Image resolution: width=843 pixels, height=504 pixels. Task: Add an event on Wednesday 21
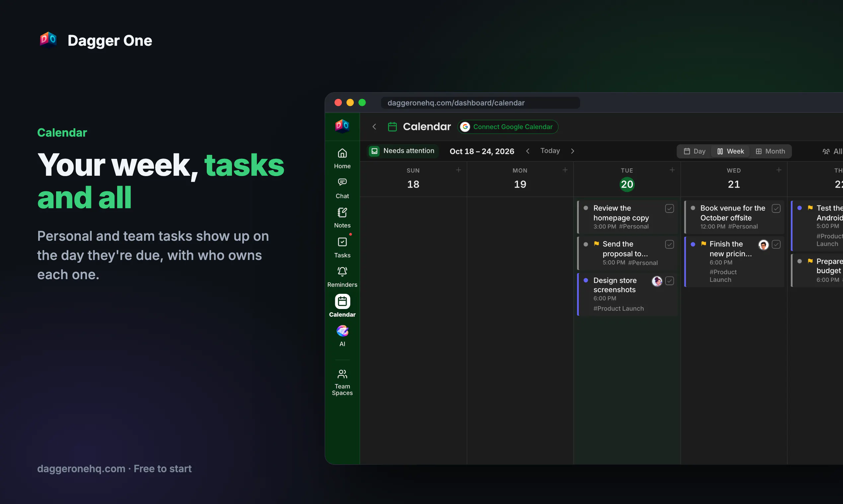point(779,170)
